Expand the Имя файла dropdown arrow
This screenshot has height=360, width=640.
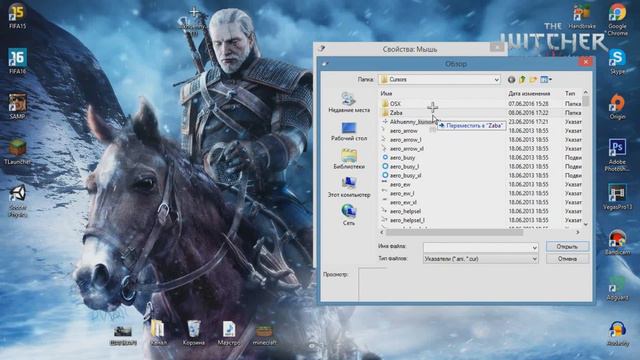tap(534, 247)
